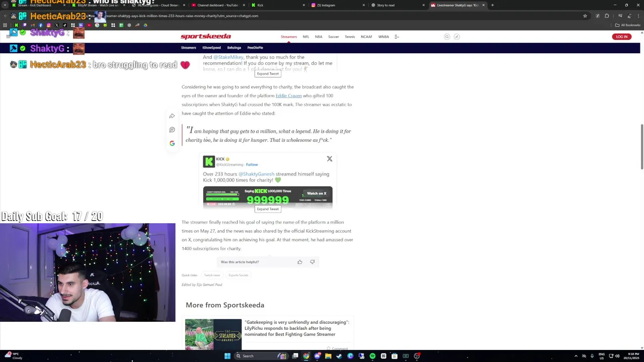This screenshot has width=644, height=362.
Task: Select the NBA header category
Action: [318, 37]
